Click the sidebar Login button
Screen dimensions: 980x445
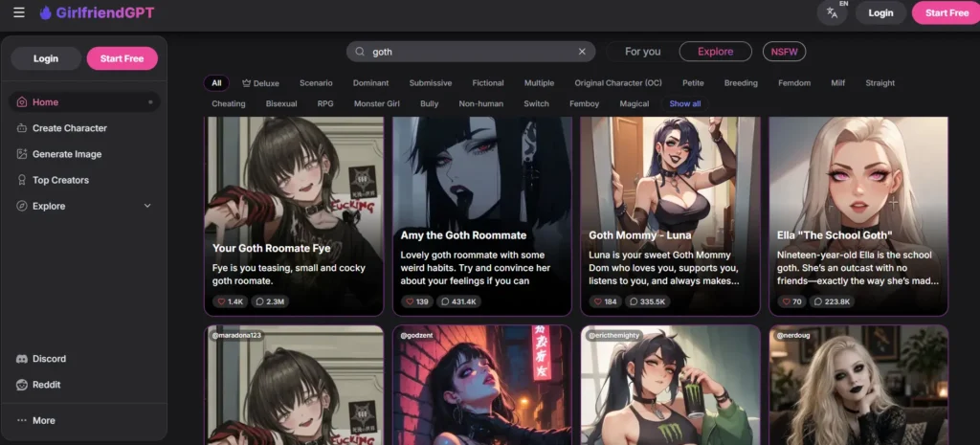click(x=46, y=58)
